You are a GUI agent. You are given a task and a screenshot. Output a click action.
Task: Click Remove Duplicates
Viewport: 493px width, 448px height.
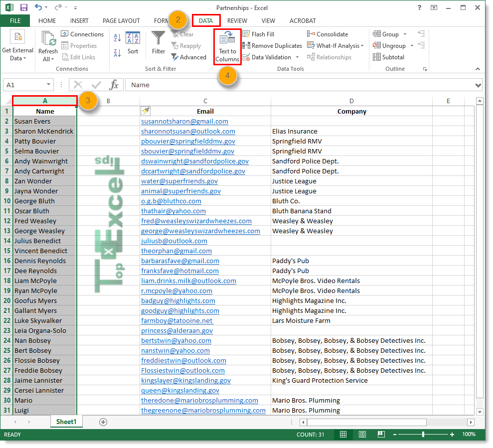[x=272, y=46]
